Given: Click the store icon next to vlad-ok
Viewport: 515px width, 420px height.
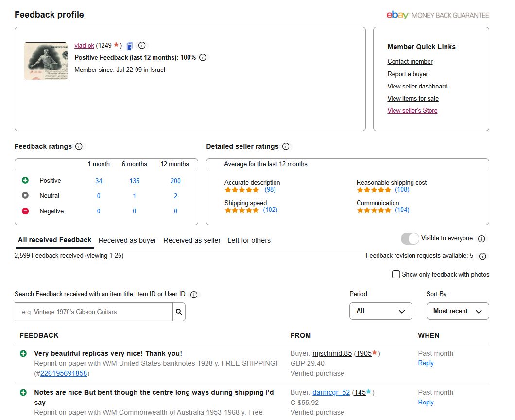Looking at the screenshot, I should 130,46.
